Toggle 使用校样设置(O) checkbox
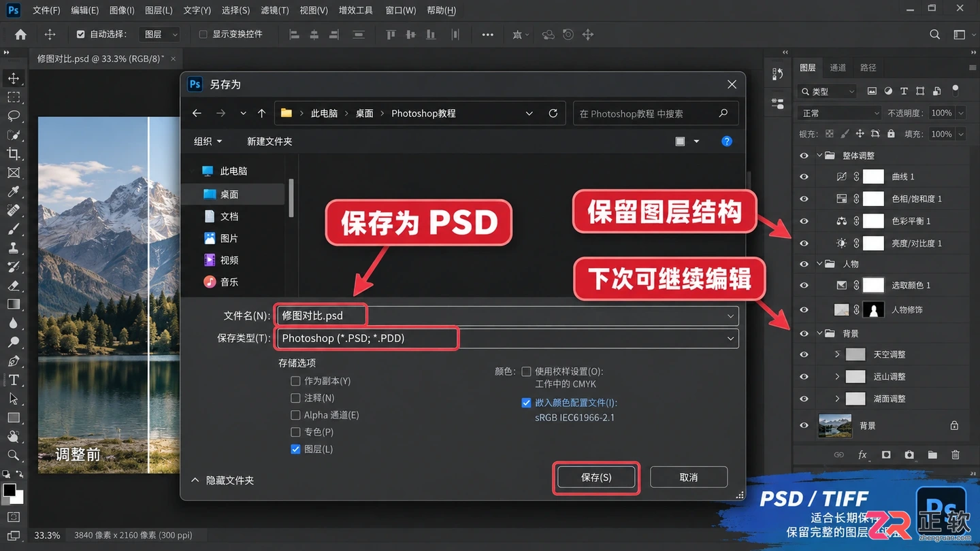 pyautogui.click(x=526, y=371)
